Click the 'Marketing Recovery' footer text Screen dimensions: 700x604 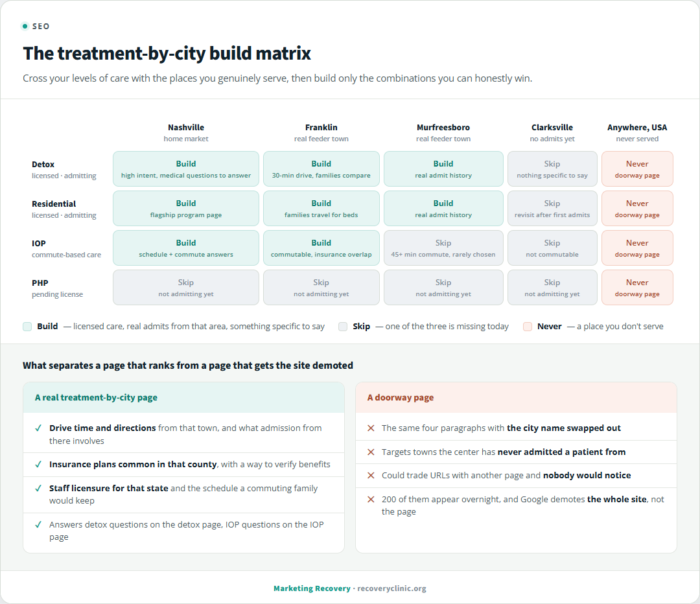pos(312,588)
